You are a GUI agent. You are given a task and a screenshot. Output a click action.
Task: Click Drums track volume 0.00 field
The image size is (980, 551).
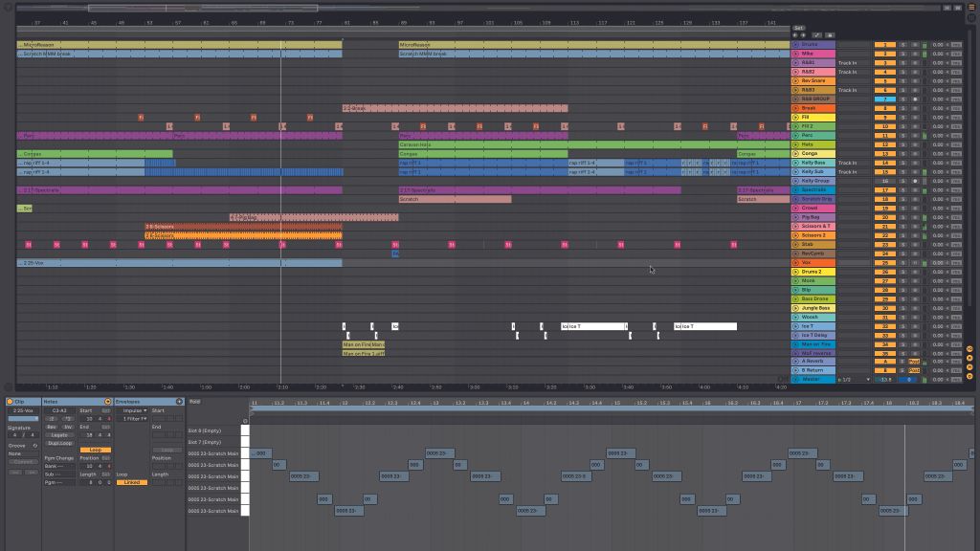point(938,45)
